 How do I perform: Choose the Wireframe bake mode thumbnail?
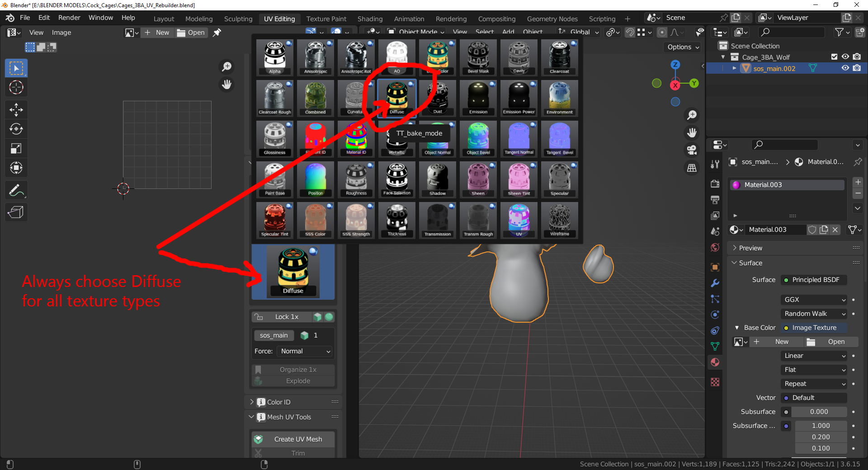click(x=560, y=220)
